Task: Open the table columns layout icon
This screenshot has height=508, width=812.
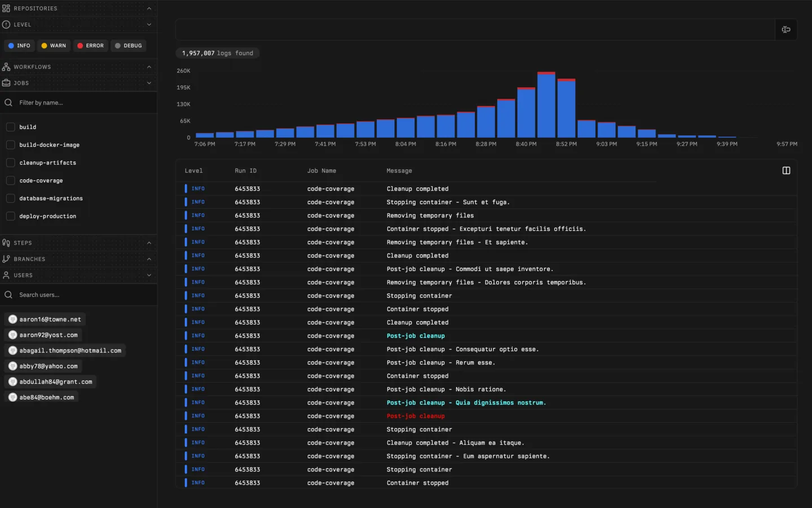Action: [x=786, y=170]
